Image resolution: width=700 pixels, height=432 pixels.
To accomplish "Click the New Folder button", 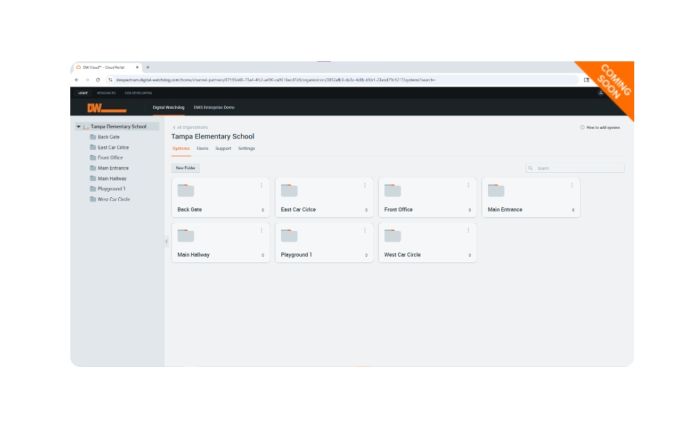I will 186,168.
